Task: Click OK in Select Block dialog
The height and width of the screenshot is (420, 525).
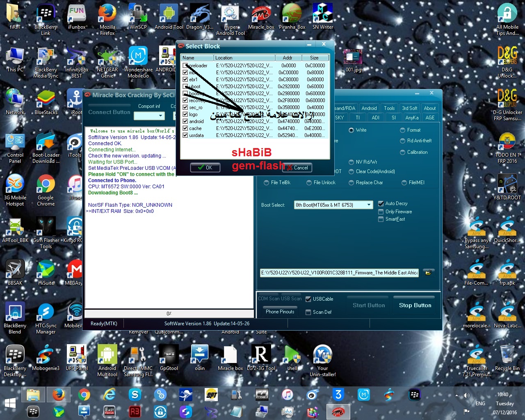Action: [x=205, y=167]
